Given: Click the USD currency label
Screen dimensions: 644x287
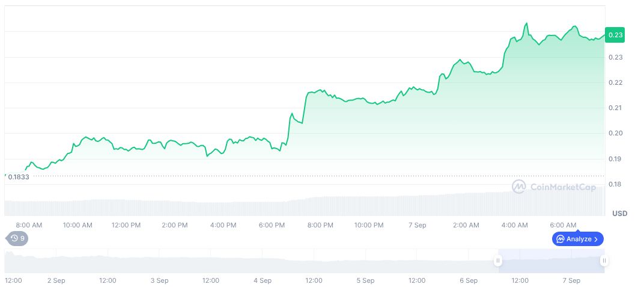Looking at the screenshot, I should click(619, 214).
